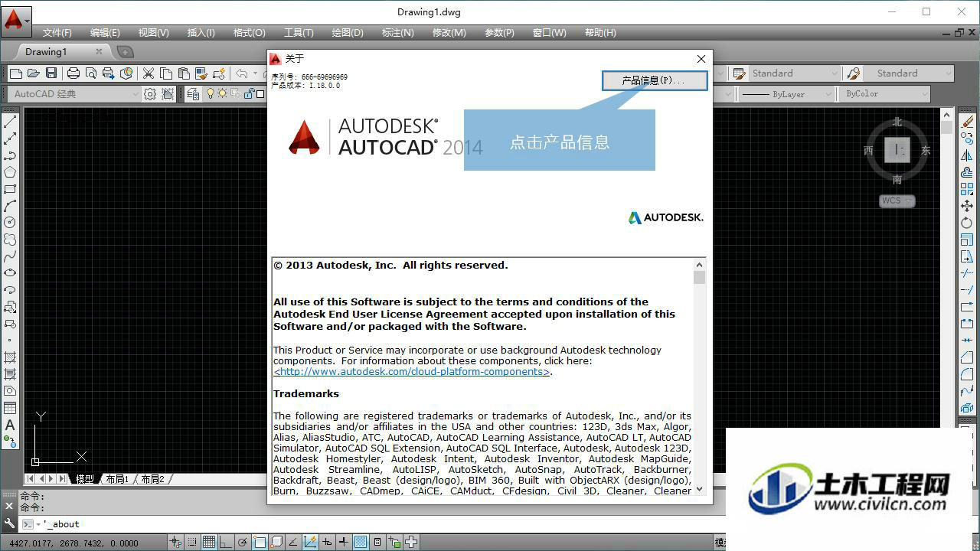Switch to the 布局2 layout tab
Screen dimensions: 980x551
click(x=152, y=479)
